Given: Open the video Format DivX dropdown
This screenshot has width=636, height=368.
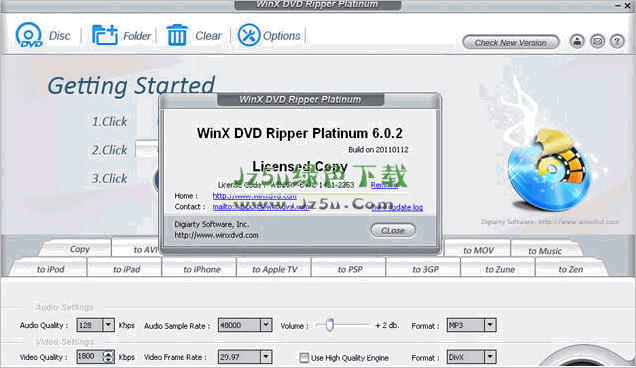Looking at the screenshot, I should 490,357.
